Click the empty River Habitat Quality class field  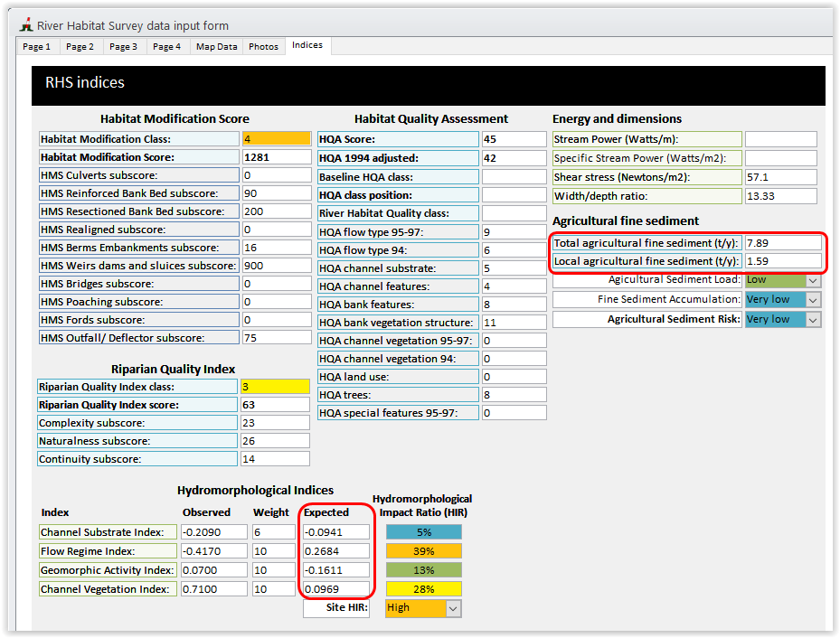[514, 213]
